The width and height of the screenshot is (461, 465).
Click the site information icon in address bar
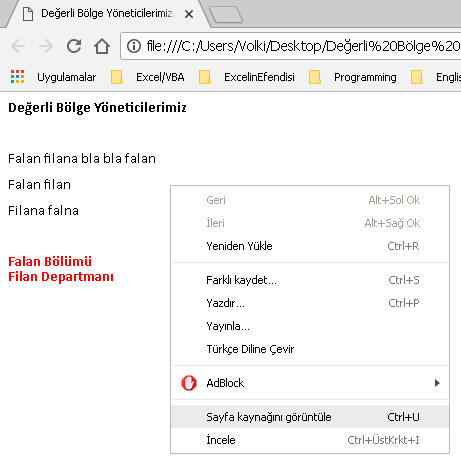134,46
